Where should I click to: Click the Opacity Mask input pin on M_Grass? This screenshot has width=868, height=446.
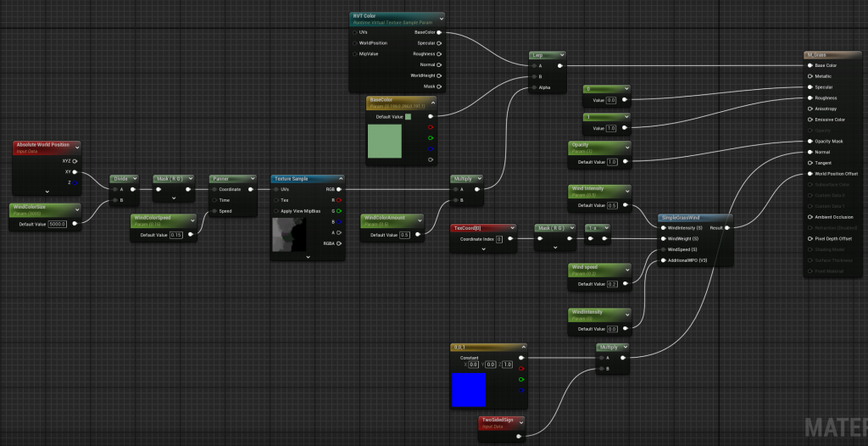tap(808, 141)
